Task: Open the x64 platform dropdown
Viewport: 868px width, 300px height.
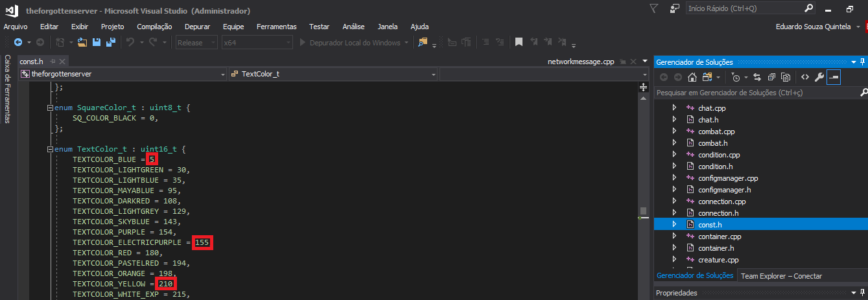Action: 257,42
